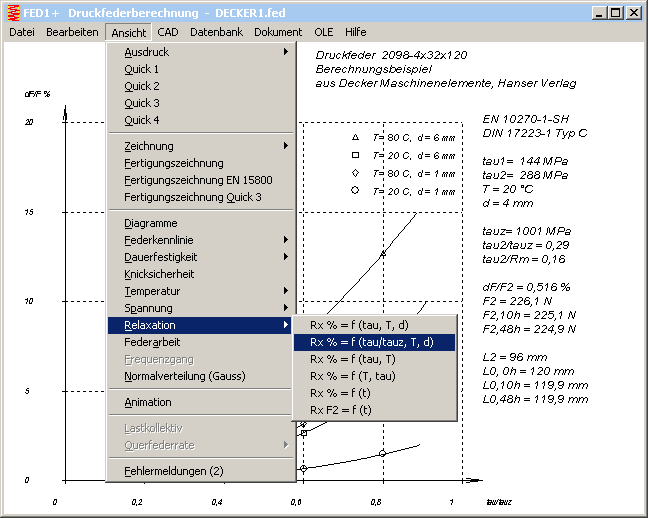Select Quick 3 view
Screen dimensions: 648x518
(x=142, y=103)
